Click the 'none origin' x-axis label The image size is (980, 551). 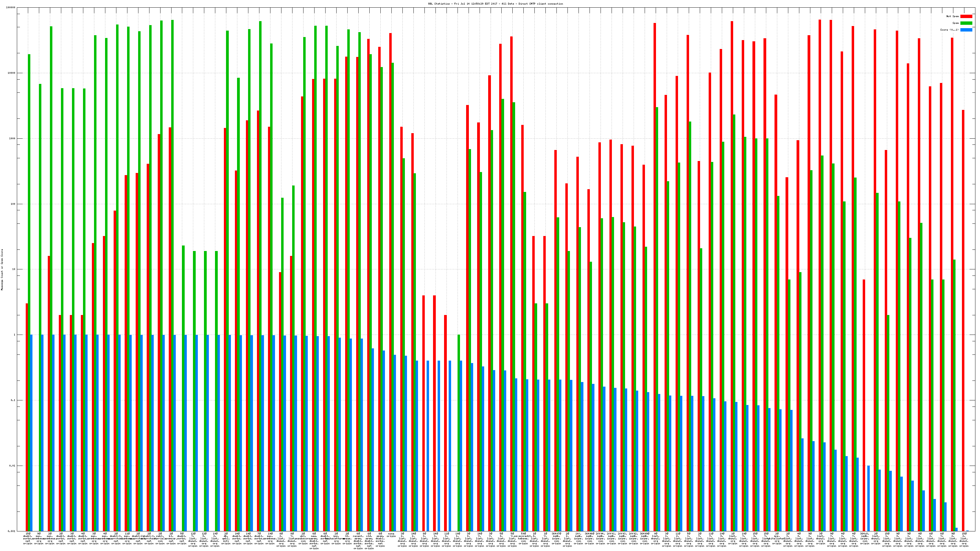pyautogui.click(x=391, y=535)
